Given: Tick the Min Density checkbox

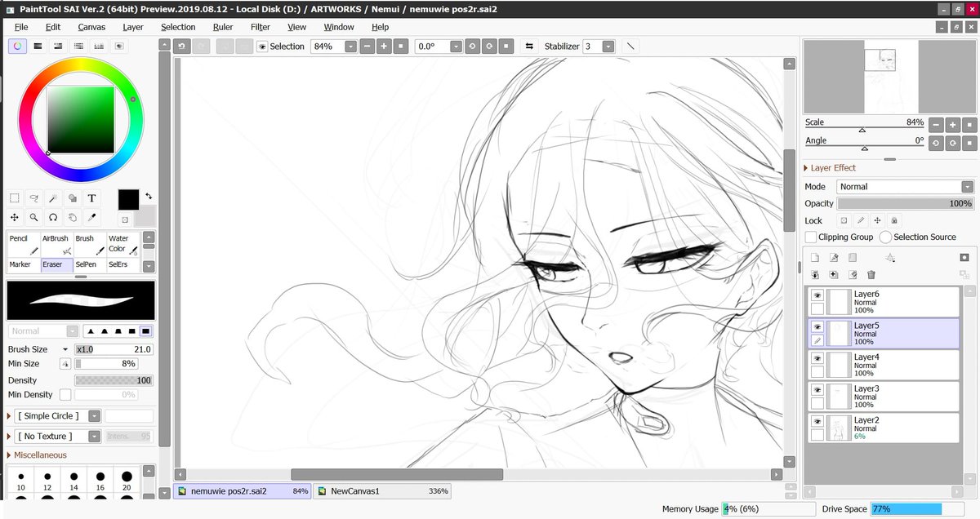Looking at the screenshot, I should coord(65,395).
